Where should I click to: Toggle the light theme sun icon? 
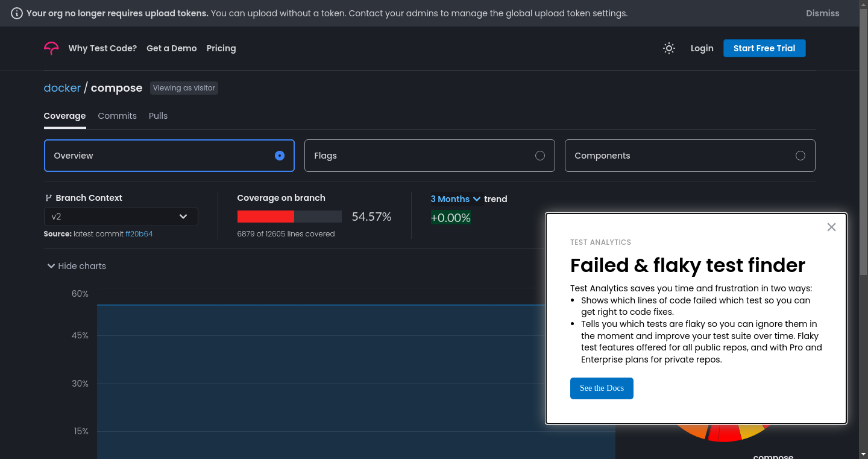pyautogui.click(x=669, y=48)
